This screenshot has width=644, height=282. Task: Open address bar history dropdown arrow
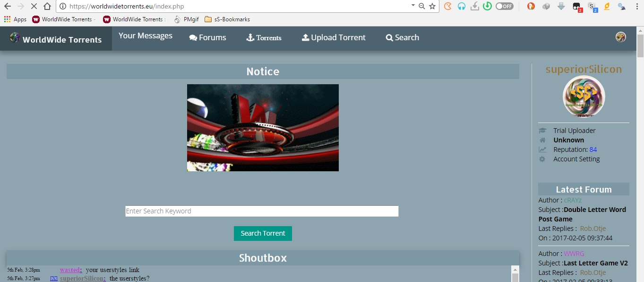(413, 6)
